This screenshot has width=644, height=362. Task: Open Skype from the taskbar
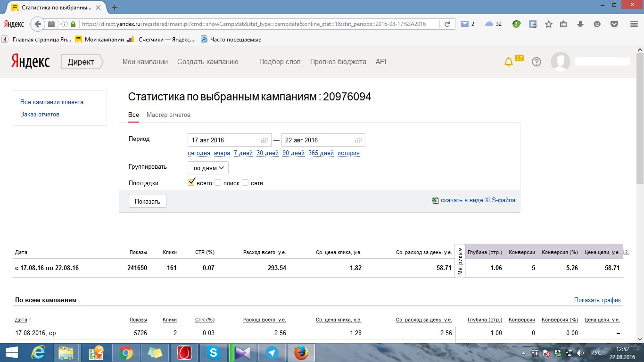(x=213, y=353)
